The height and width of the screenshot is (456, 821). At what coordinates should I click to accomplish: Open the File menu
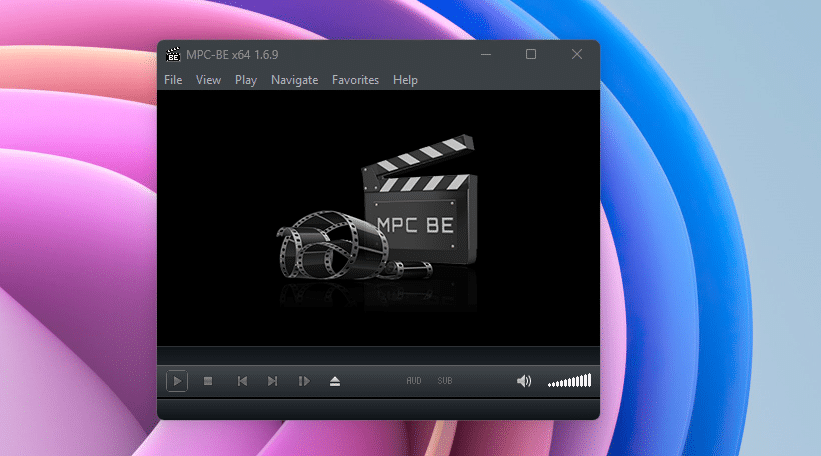[x=173, y=80]
